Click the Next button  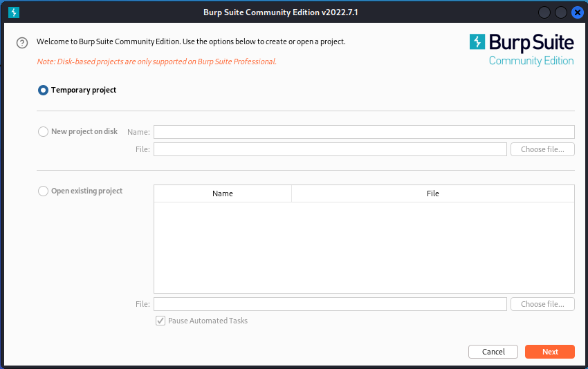[550, 352]
